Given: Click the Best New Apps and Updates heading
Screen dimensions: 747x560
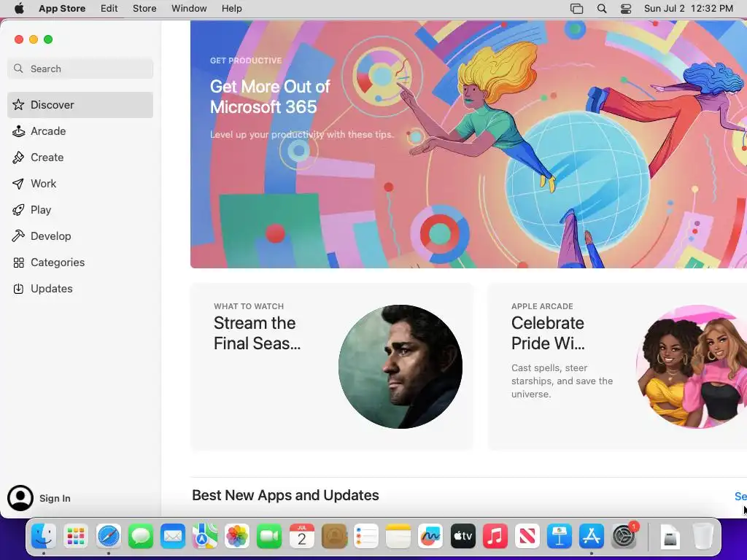Looking at the screenshot, I should [285, 495].
